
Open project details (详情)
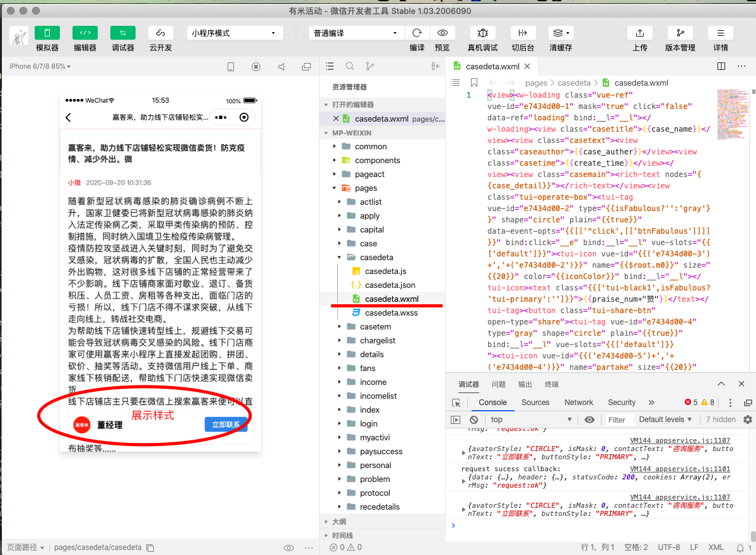pos(720,33)
